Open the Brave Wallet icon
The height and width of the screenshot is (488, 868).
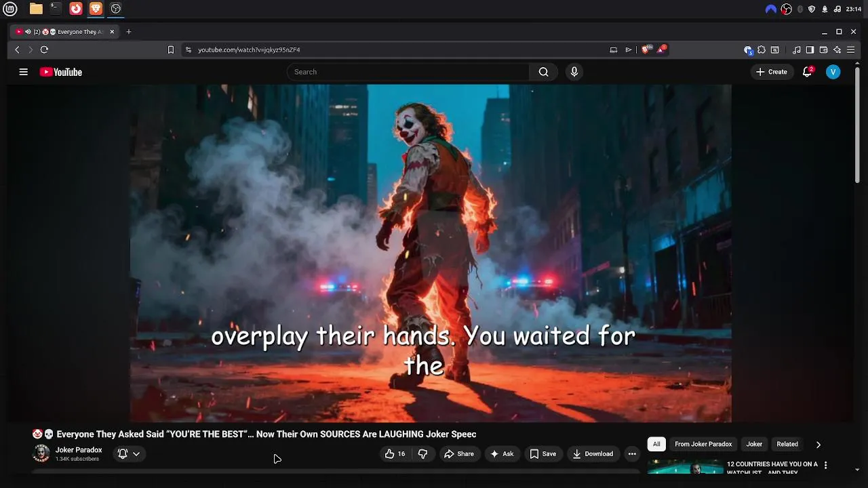(823, 49)
